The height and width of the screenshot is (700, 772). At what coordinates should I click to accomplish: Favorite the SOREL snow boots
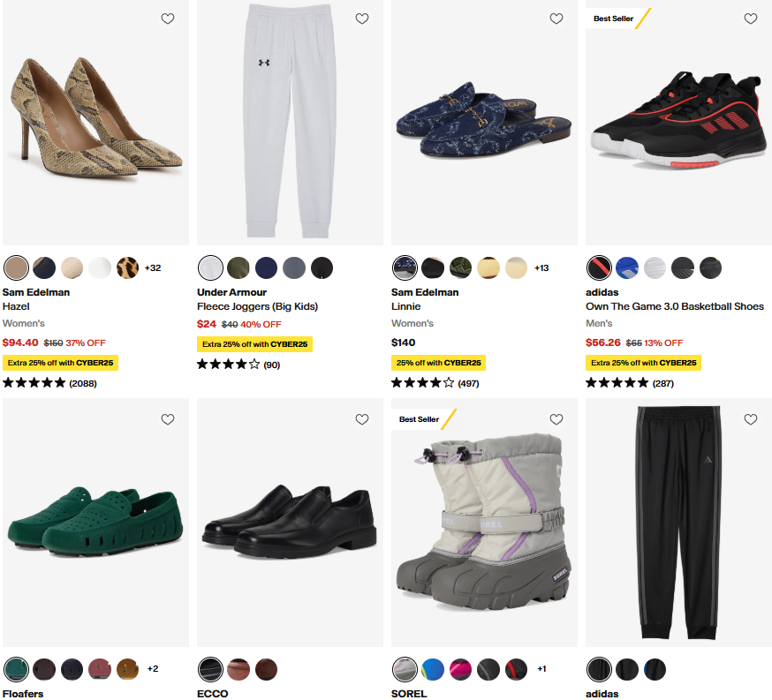click(556, 419)
